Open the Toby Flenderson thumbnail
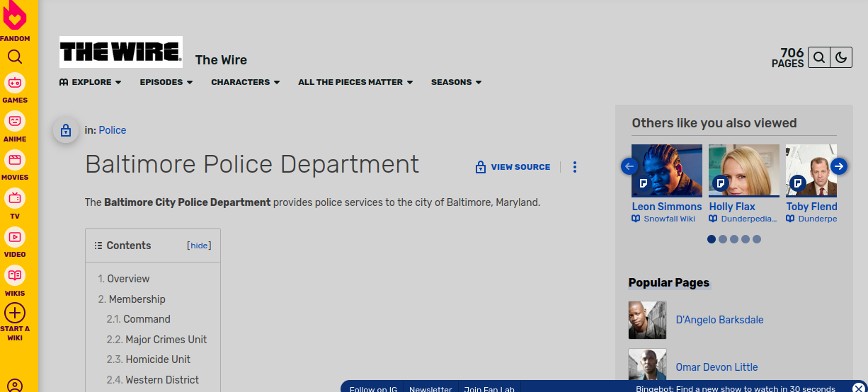The width and height of the screenshot is (868, 392). (x=811, y=171)
